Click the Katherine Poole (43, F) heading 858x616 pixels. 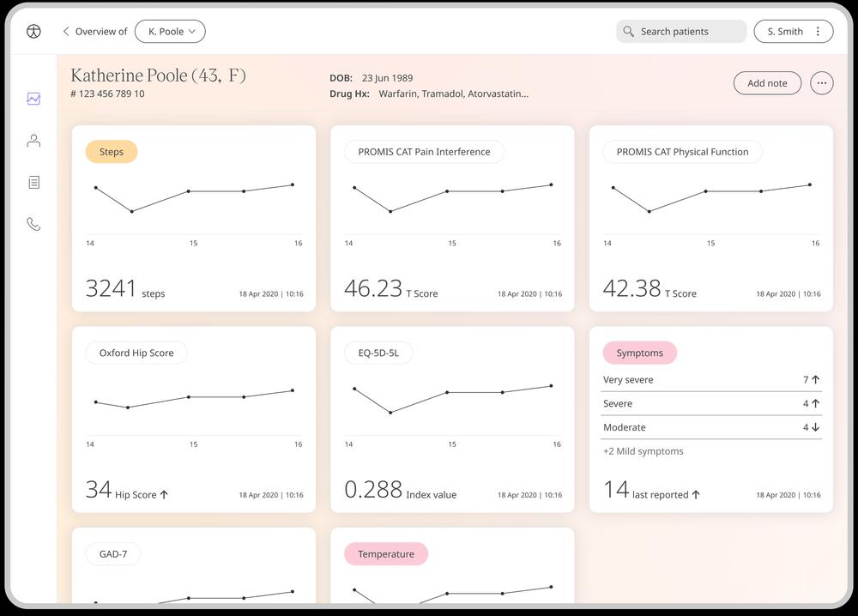coord(158,75)
